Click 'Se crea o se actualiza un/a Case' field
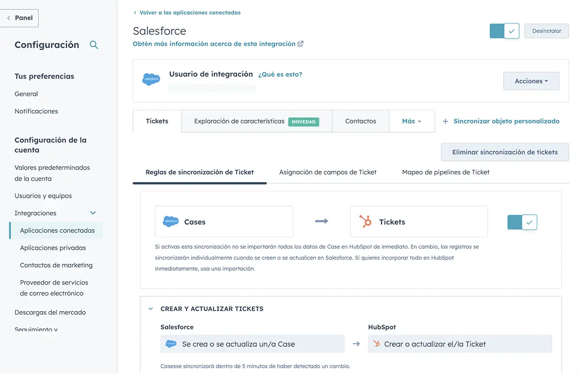This screenshot has height=373, width=588. coord(252,344)
